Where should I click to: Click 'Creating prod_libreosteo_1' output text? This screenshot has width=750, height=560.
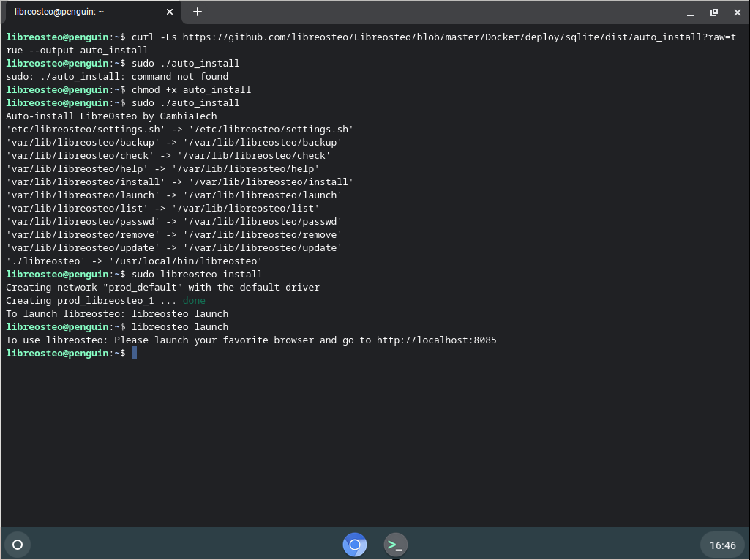(x=80, y=301)
